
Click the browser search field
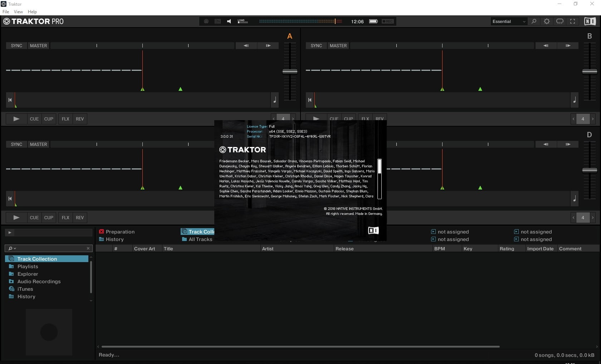[x=49, y=248]
